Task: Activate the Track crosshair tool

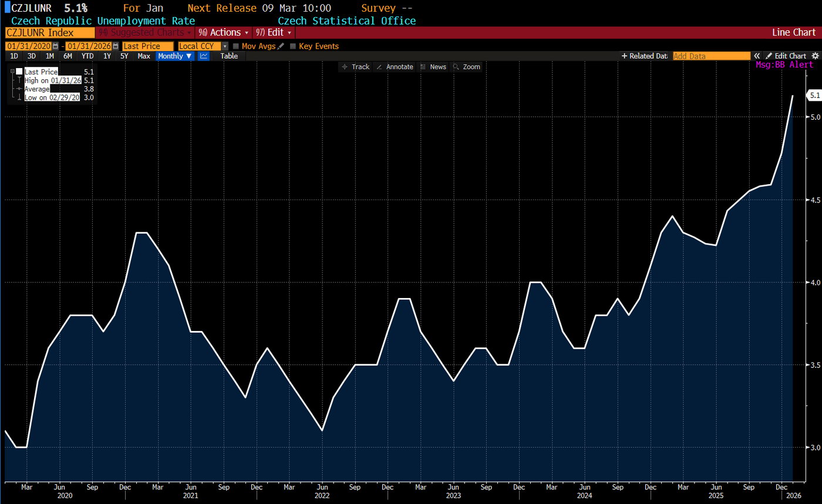Action: tap(356, 67)
